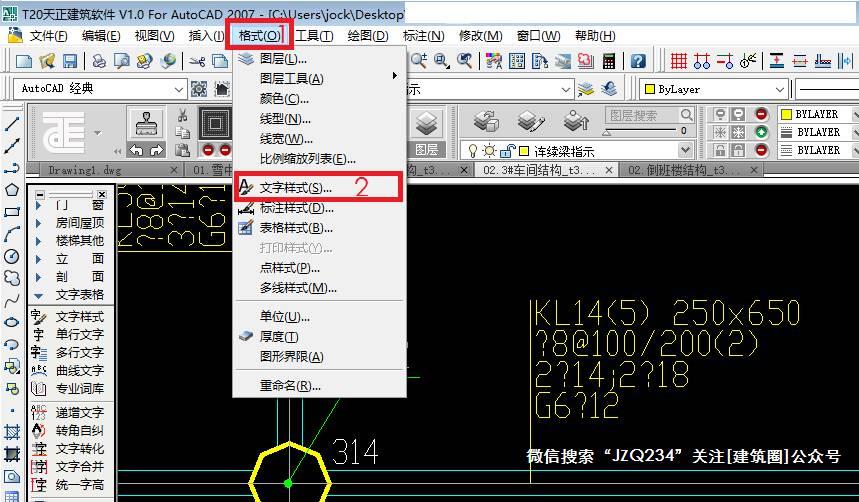Click the lock layer padlock button

[x=720, y=150]
